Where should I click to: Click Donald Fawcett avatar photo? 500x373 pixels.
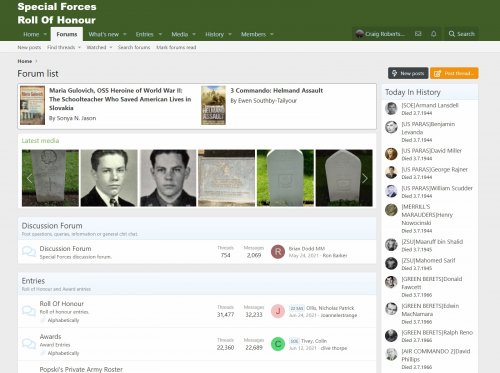(x=391, y=282)
